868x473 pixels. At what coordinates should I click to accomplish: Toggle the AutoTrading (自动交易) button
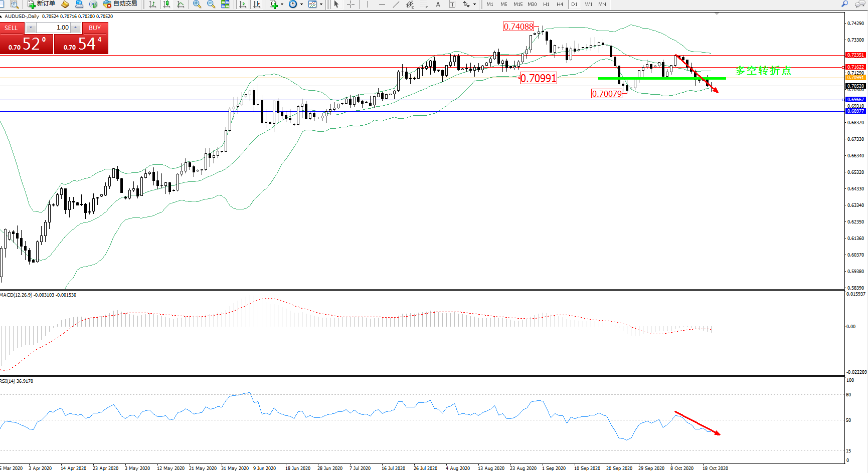point(120,4)
